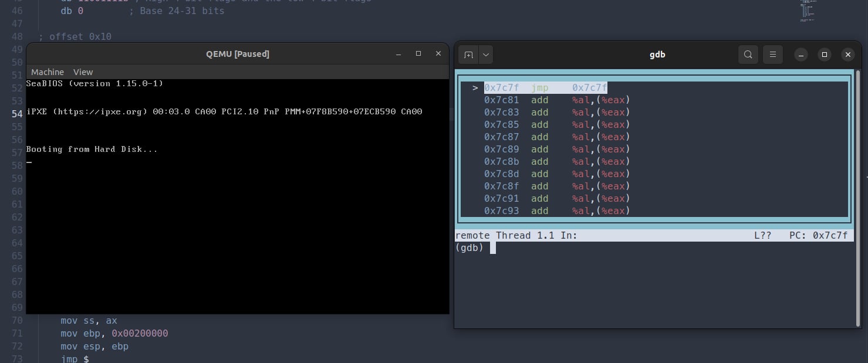This screenshot has height=363, width=868.
Task: Click 'SeaBIOS (version 1.15.0-1)' text in QEMU
Action: pyautogui.click(x=94, y=83)
